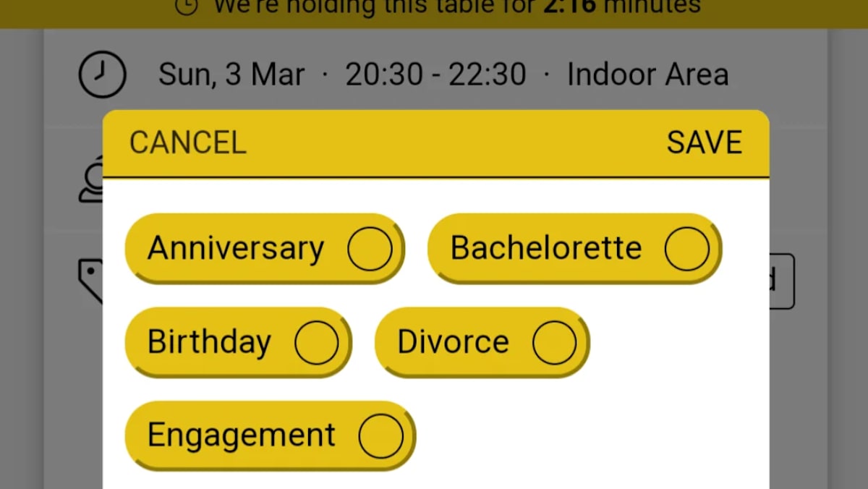Image resolution: width=868 pixels, height=489 pixels.
Task: Tap the Engagement occasion label
Action: [242, 435]
